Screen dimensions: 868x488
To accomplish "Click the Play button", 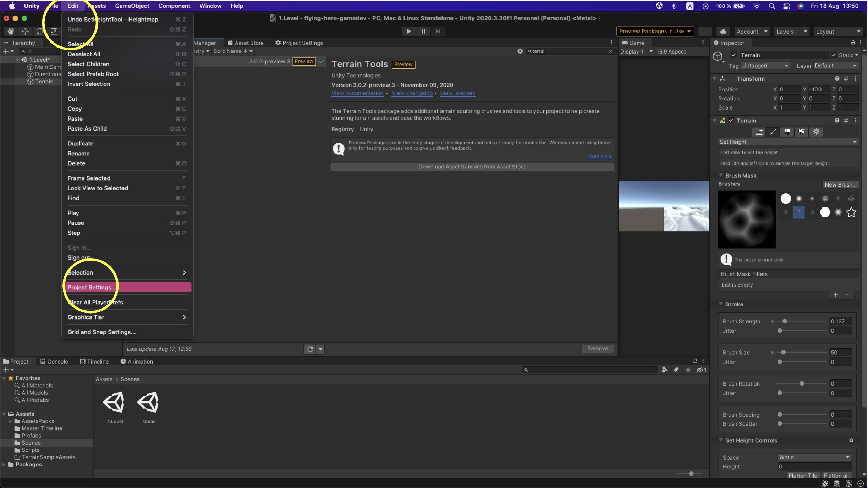I will [x=409, y=31].
